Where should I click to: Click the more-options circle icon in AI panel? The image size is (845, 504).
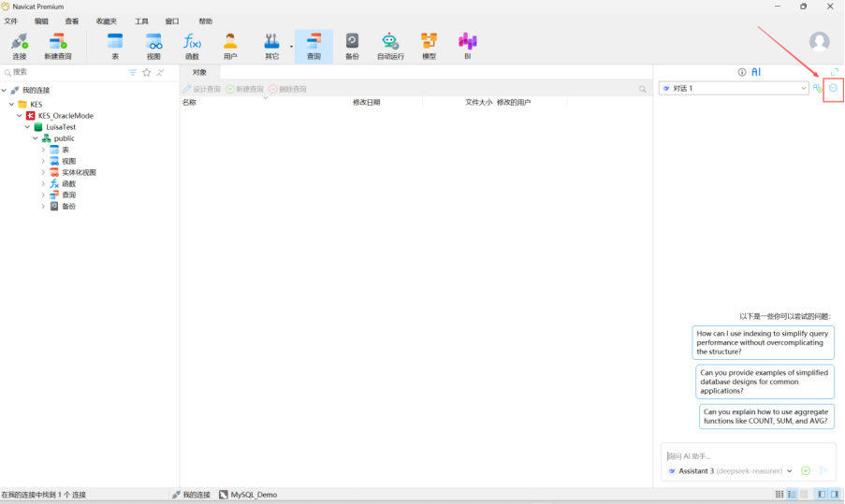(x=833, y=88)
